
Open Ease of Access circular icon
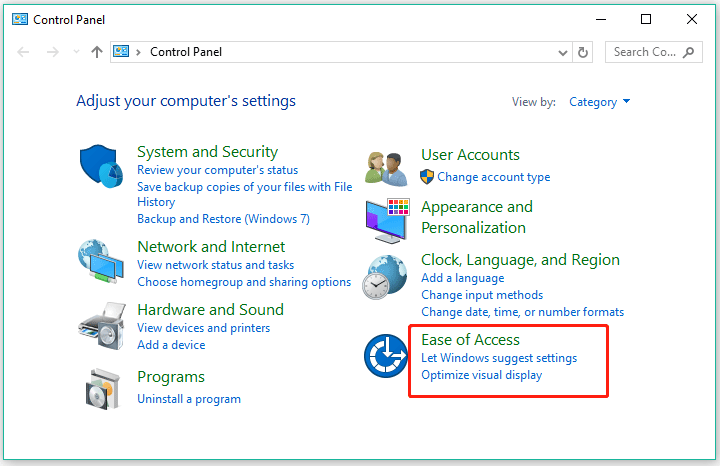pyautogui.click(x=386, y=356)
